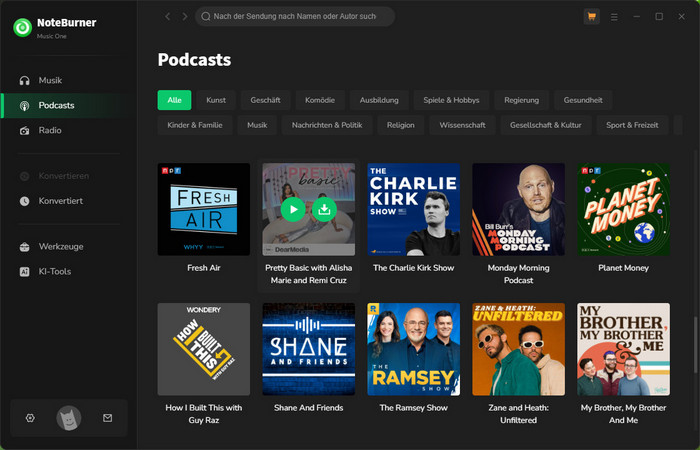Filter podcasts by Geschäft
Viewport: 700px width, 450px height.
point(265,100)
